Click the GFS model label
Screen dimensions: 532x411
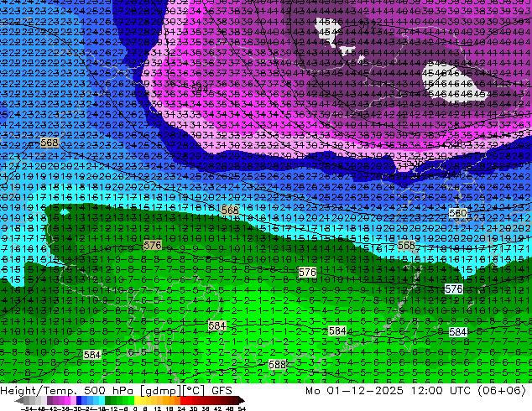click(222, 390)
